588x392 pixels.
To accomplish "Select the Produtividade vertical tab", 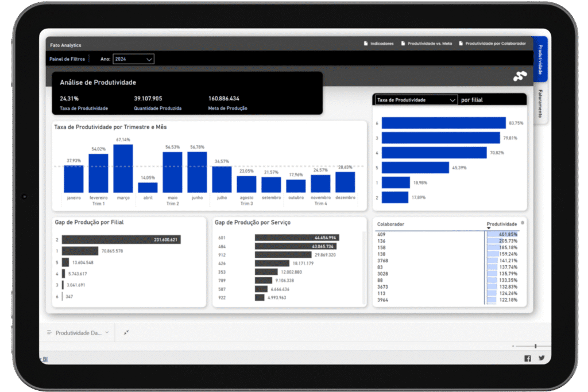I will 540,59.
